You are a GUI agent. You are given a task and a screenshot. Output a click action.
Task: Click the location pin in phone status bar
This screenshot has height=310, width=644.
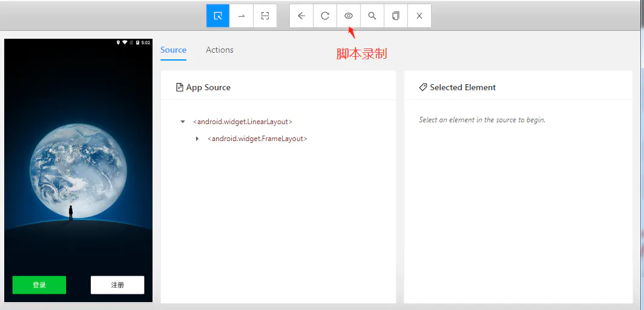(118, 42)
